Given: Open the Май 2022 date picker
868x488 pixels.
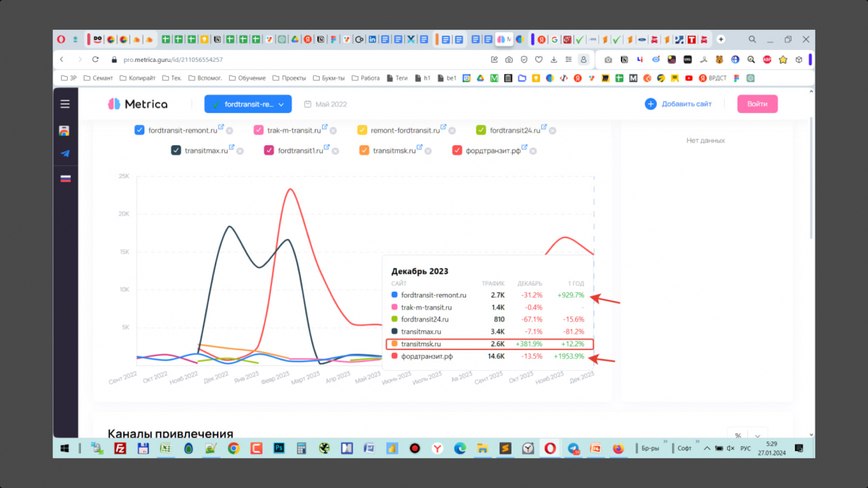Looking at the screenshot, I should [x=325, y=104].
